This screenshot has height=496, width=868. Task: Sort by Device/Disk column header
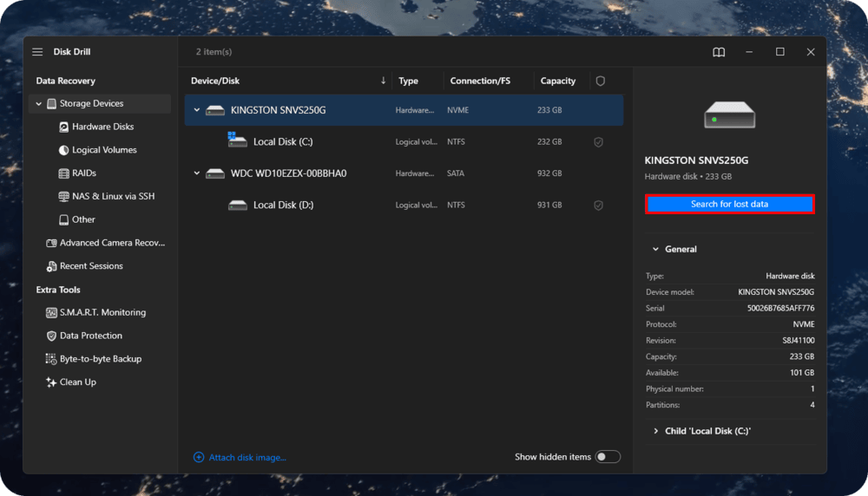pyautogui.click(x=215, y=81)
